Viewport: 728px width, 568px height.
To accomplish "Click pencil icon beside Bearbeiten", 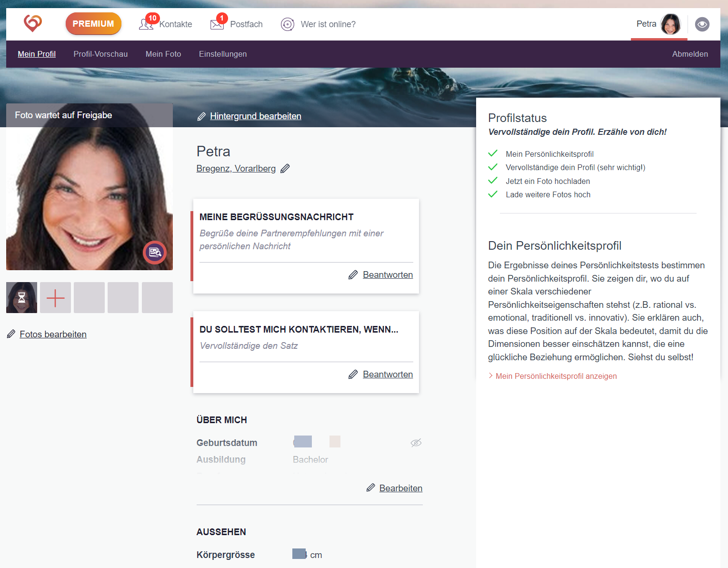I will [370, 487].
